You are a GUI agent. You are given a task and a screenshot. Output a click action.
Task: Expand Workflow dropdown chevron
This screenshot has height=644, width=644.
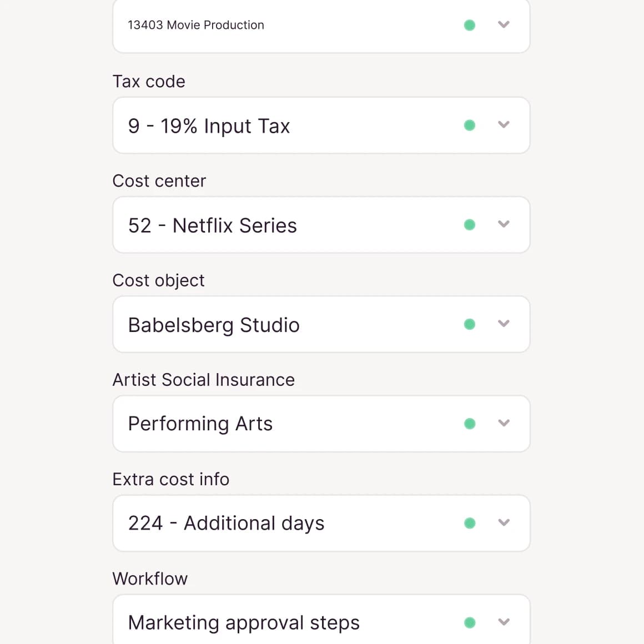(x=504, y=622)
